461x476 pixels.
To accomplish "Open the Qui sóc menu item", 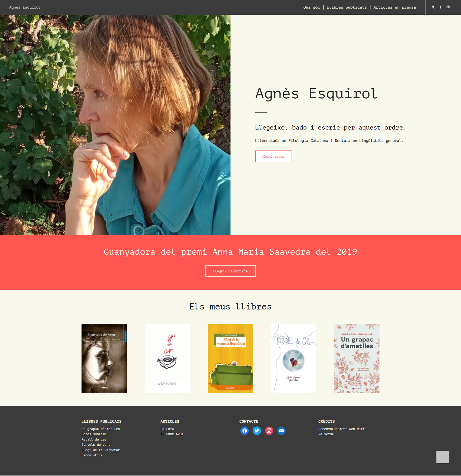I will tap(311, 7).
